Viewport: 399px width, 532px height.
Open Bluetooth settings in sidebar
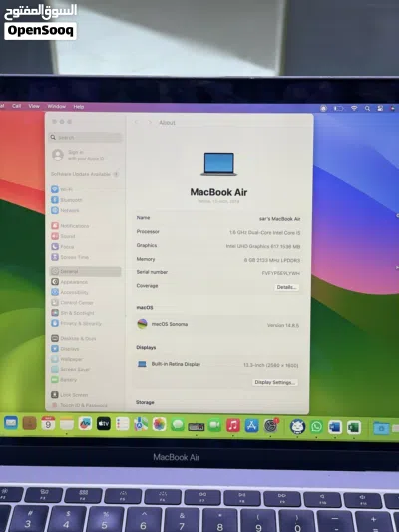click(x=67, y=200)
